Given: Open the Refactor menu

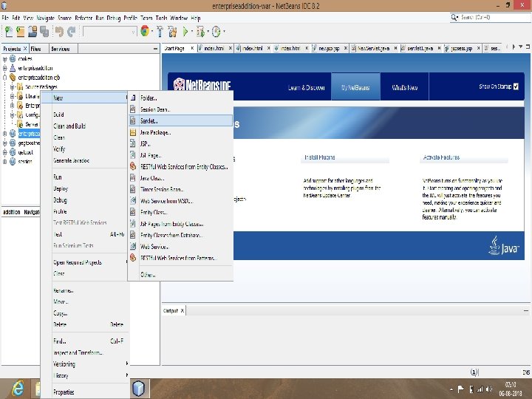Looking at the screenshot, I should [83, 18].
